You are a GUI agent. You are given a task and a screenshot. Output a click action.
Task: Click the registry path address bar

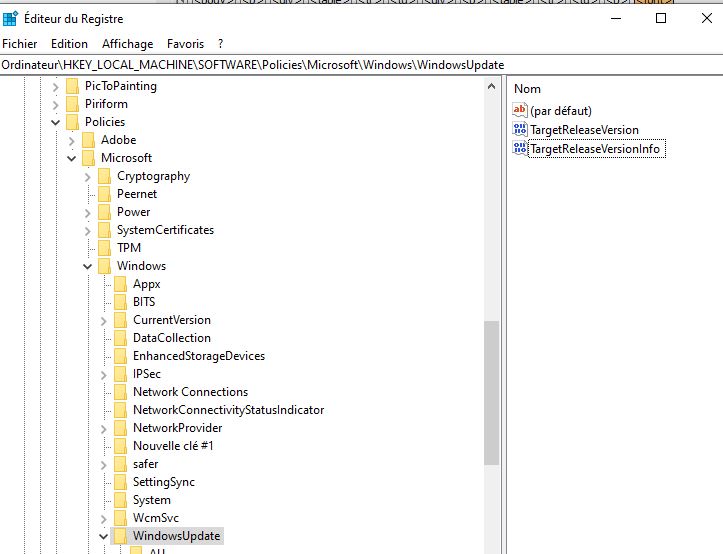click(362, 65)
